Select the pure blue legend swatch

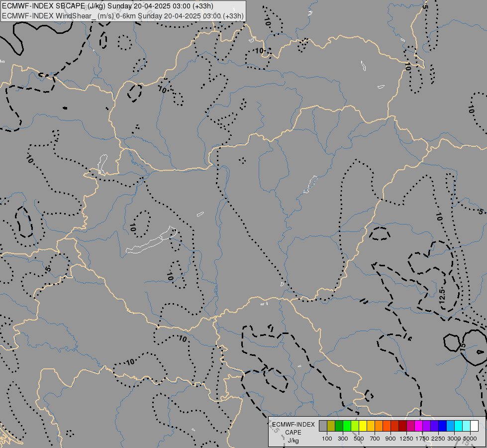(x=442, y=426)
